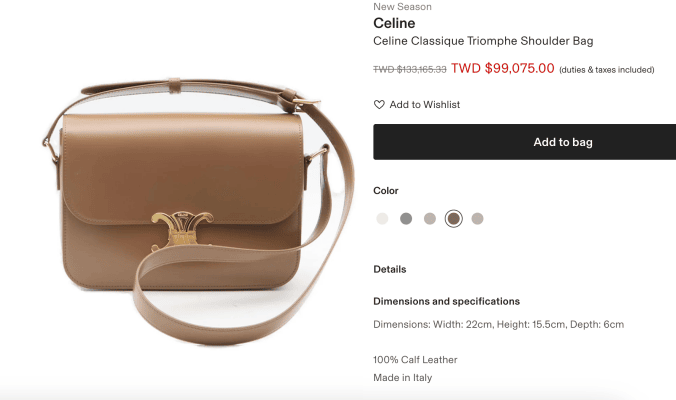Image resolution: width=676 pixels, height=400 pixels.
Task: Choose the last beige-gray color swatch
Action: coord(477,219)
